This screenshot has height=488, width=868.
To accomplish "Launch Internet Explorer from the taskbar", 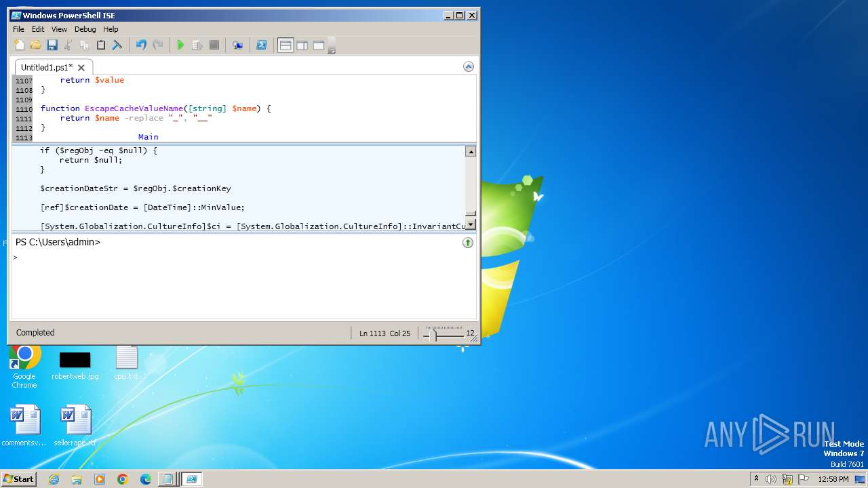I will pos(54,479).
